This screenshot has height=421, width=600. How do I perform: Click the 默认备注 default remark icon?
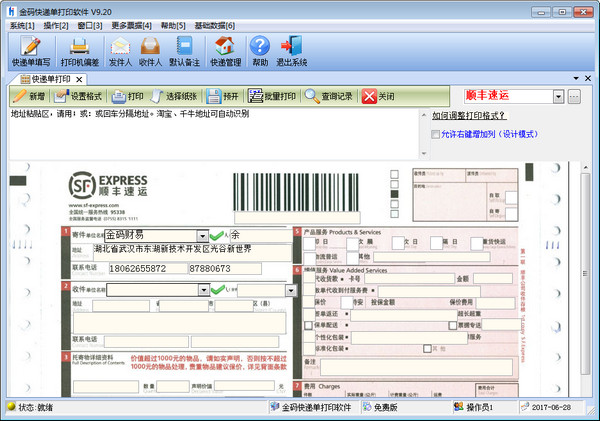click(x=185, y=52)
